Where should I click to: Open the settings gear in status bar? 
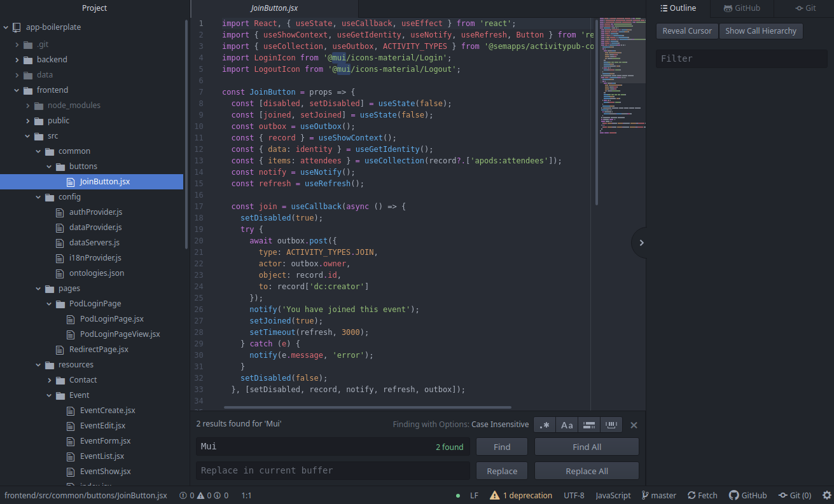coord(826,496)
